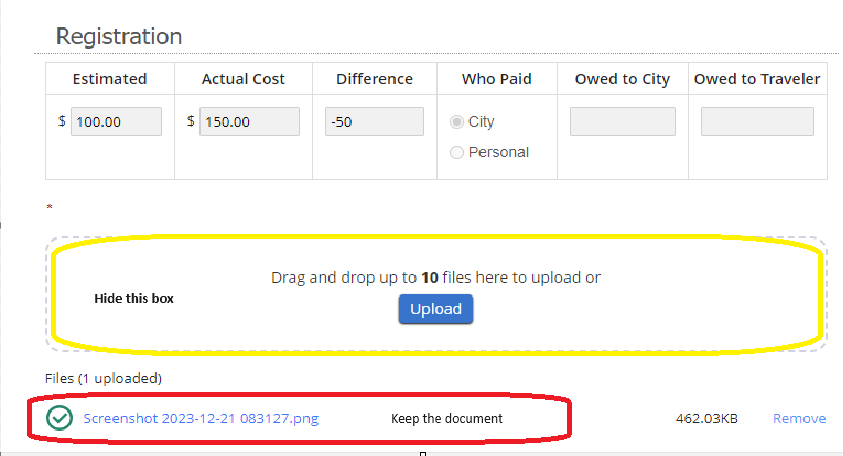Click the green checkmark upload status icon
Screen dimensions: 843x456
(x=59, y=418)
